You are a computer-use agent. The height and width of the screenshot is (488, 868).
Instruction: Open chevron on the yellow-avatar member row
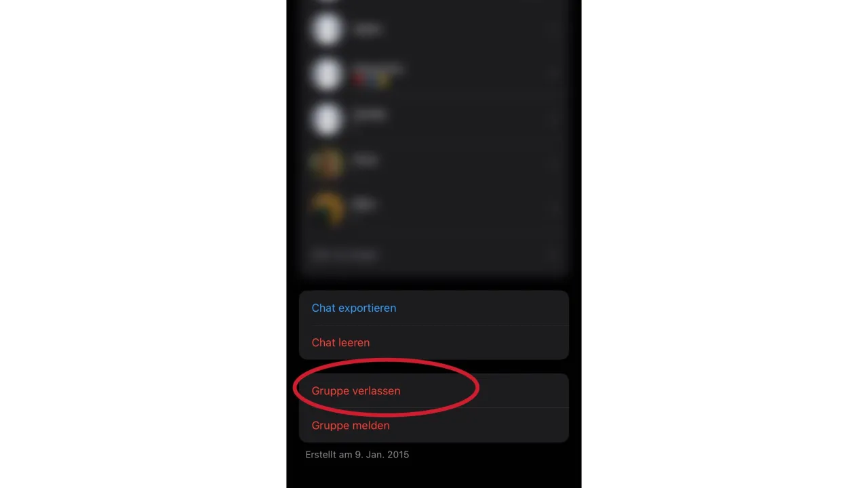click(x=554, y=208)
